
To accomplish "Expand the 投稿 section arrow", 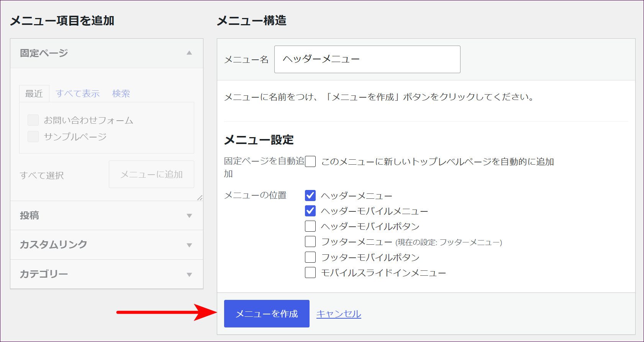I will [189, 216].
